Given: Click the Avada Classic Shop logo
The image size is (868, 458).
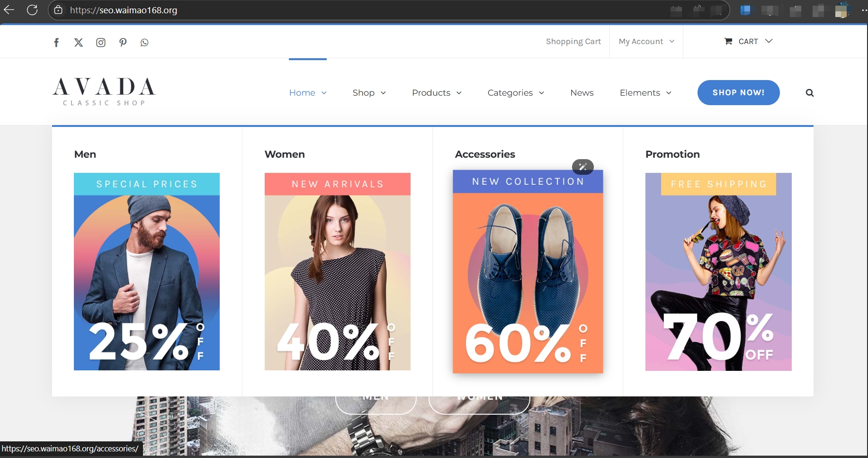Looking at the screenshot, I should tap(104, 91).
